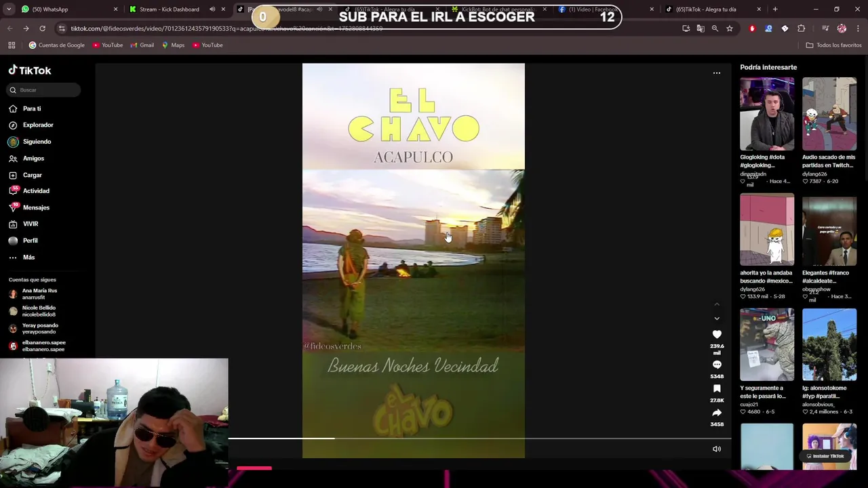The image size is (868, 488).
Task: Open the 'Ig: alonsotokome' suggested video
Action: point(829,344)
